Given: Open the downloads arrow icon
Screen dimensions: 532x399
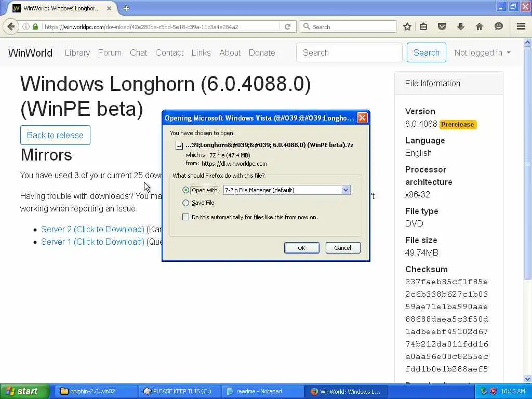Looking at the screenshot, I should (461, 26).
